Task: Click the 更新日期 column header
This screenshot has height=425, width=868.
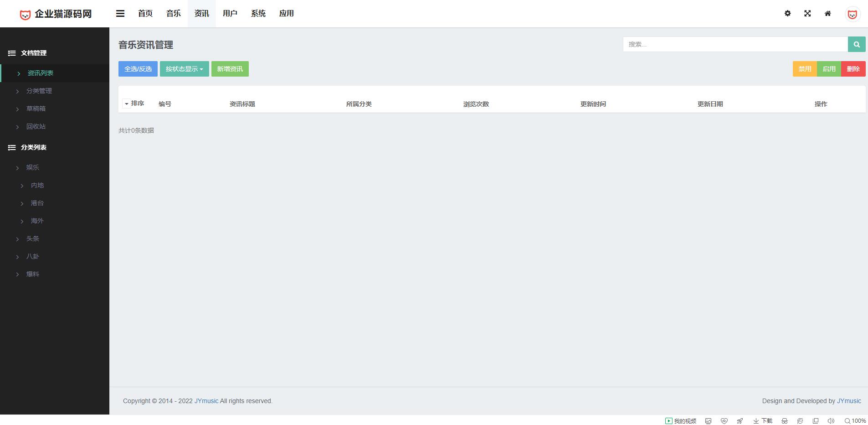Action: click(x=710, y=104)
